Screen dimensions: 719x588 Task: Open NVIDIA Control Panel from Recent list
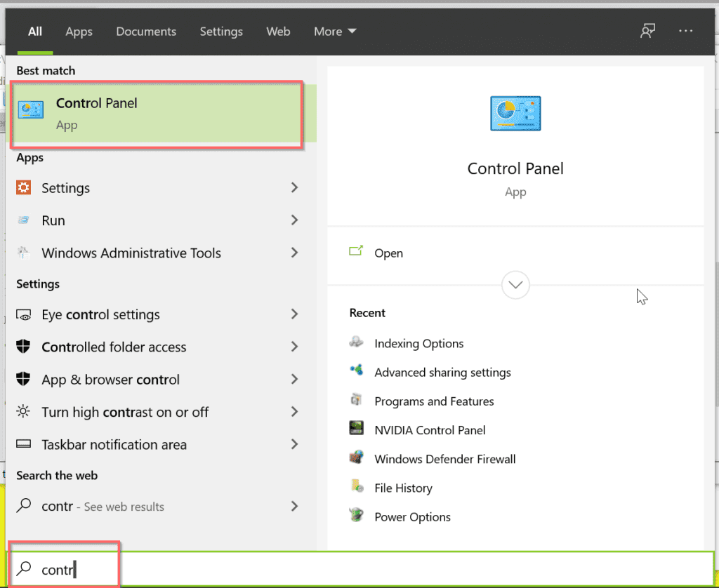pyautogui.click(x=430, y=429)
